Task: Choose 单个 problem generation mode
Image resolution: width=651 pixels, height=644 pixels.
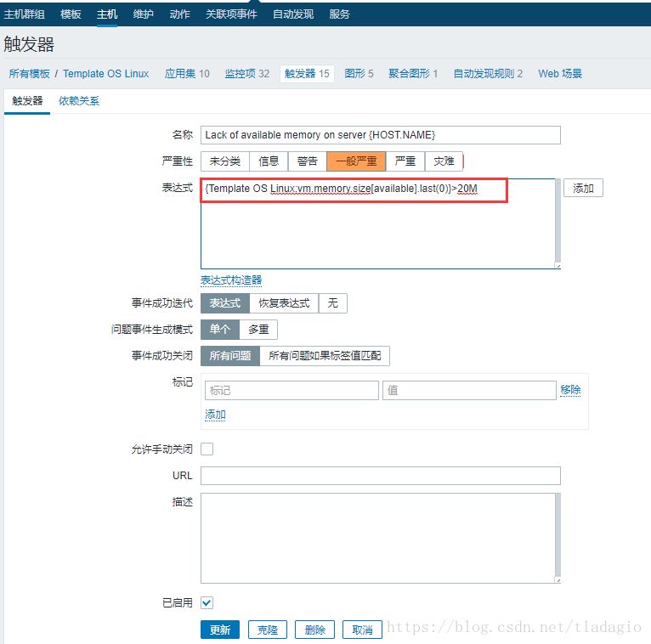Action: (220, 330)
